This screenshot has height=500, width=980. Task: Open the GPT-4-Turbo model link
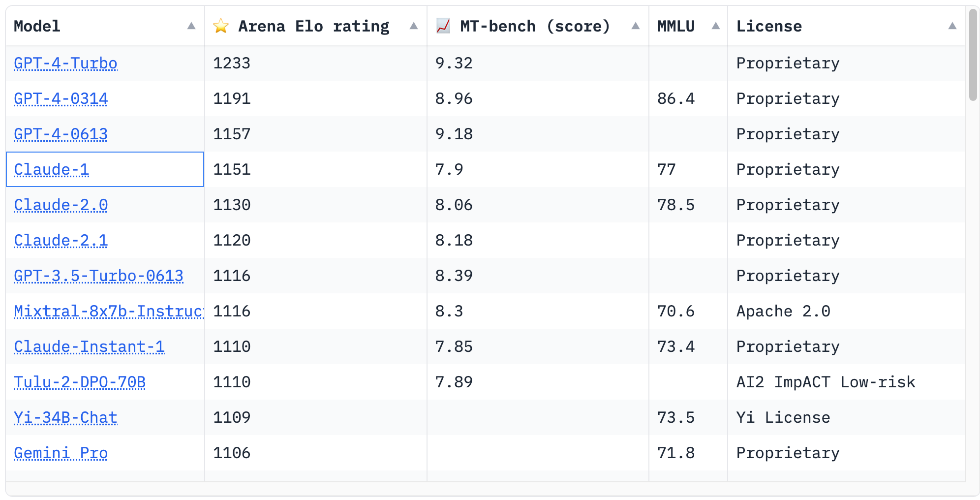coord(65,63)
